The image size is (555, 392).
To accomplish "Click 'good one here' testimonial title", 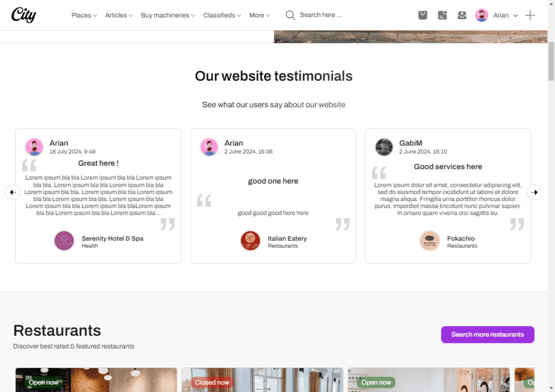I will pyautogui.click(x=273, y=181).
